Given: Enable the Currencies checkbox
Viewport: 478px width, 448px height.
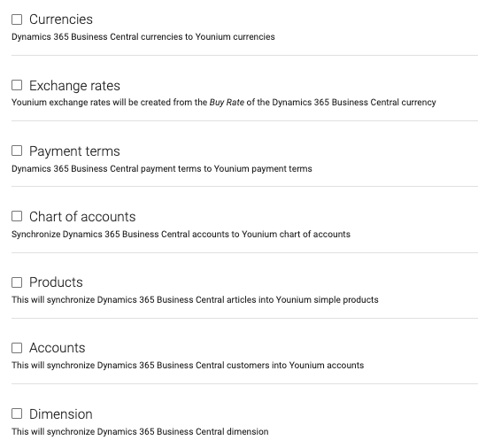Looking at the screenshot, I should pyautogui.click(x=17, y=19).
